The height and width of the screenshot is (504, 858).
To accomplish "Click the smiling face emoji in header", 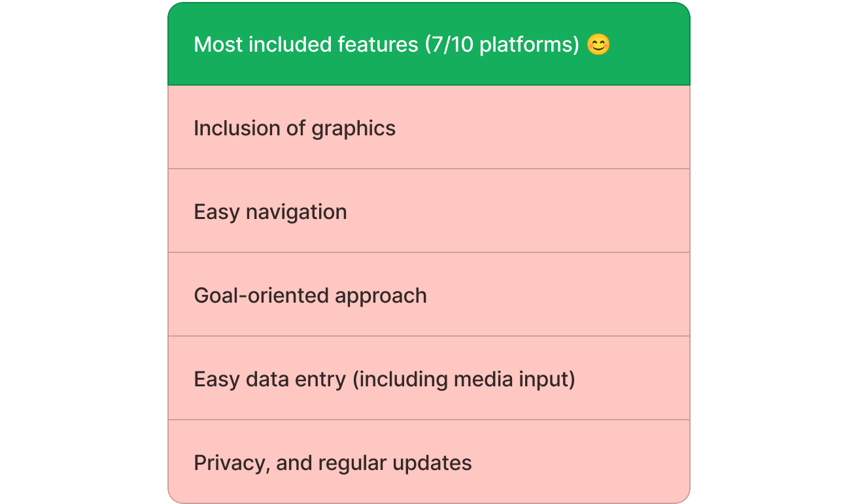I will (x=598, y=44).
